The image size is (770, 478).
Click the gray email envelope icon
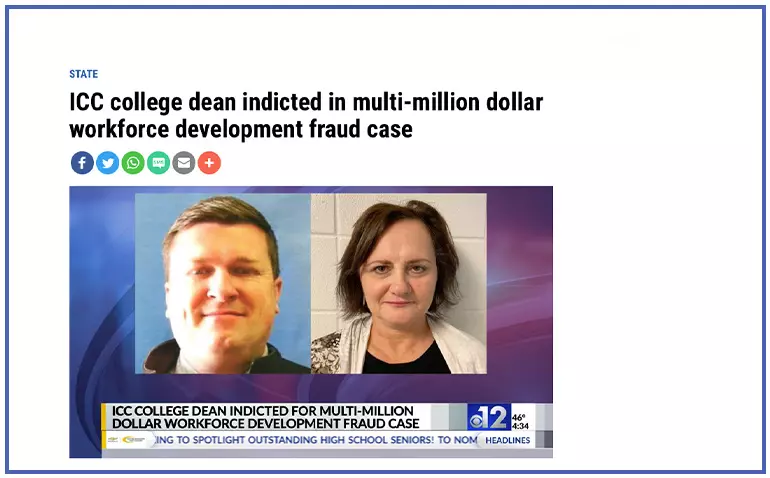coord(184,163)
